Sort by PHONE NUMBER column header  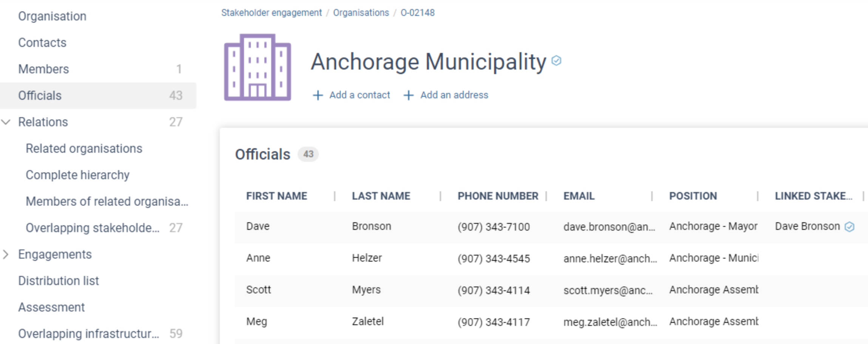[x=498, y=196]
